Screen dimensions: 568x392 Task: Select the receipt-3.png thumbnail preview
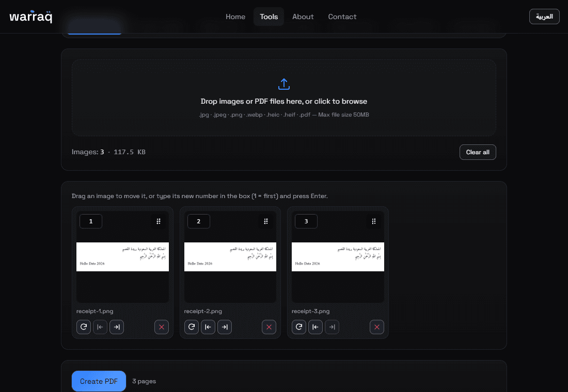click(338, 257)
